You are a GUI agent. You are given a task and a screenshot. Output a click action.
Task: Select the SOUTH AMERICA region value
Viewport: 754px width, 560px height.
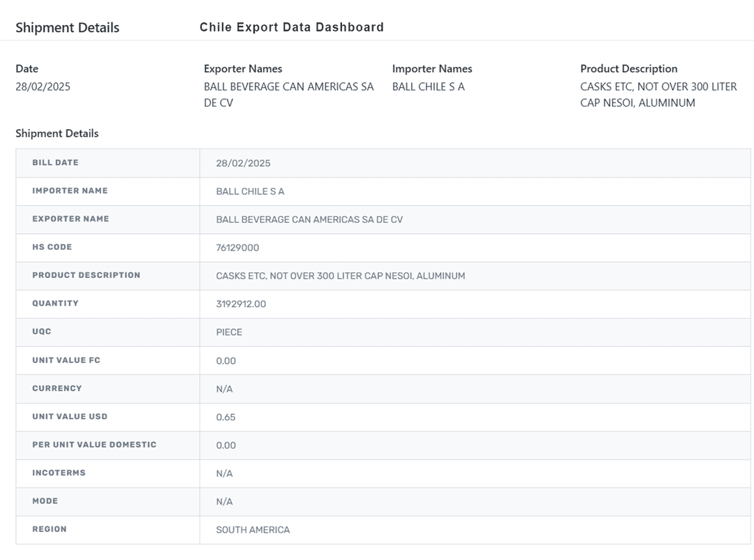click(x=253, y=530)
